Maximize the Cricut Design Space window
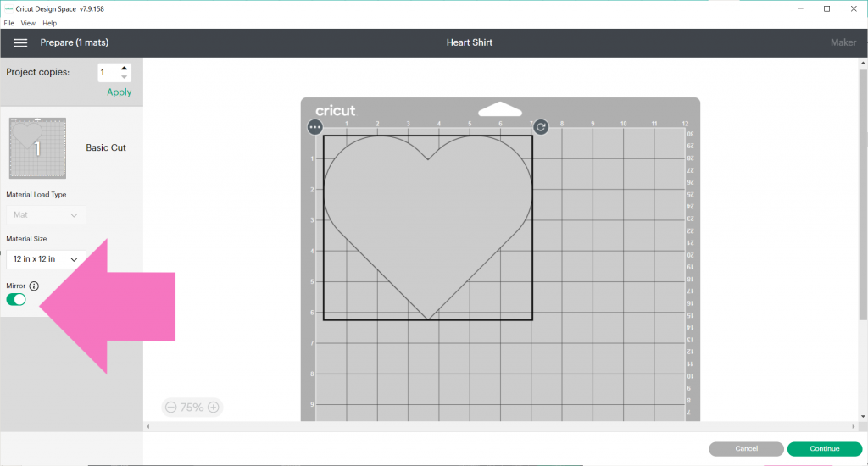This screenshot has height=466, width=868. tap(827, 8)
